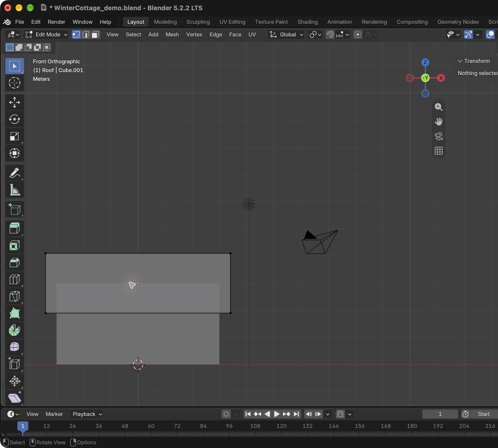Screen dimensions: 498x448
Task: Open the pivot point dropdown
Action: (x=315, y=35)
